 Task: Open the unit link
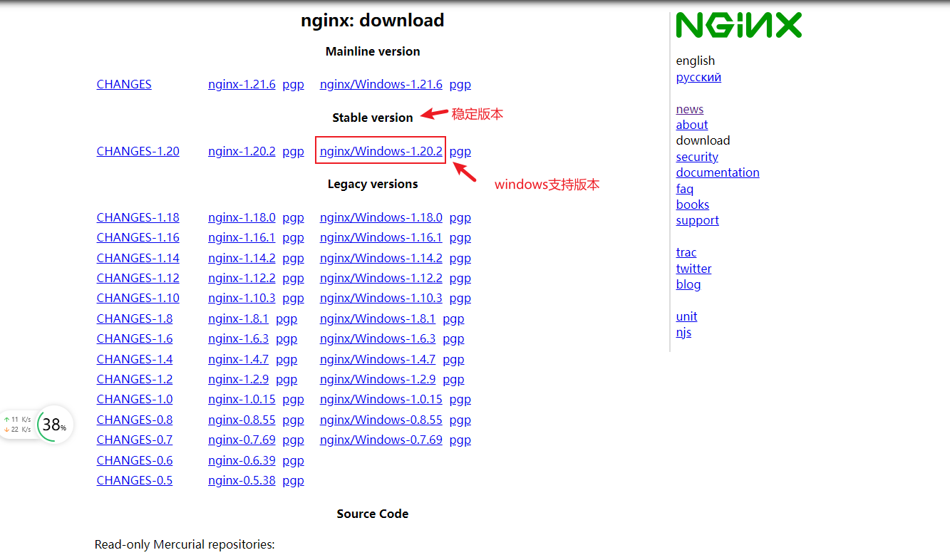click(x=687, y=316)
